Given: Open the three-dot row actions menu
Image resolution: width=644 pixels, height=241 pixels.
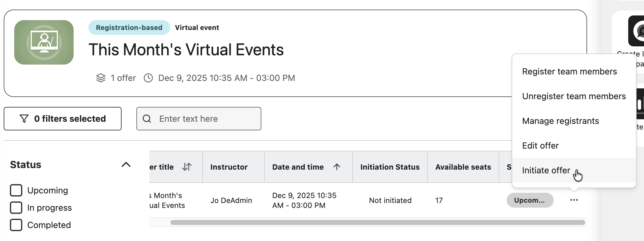Looking at the screenshot, I should point(574,200).
